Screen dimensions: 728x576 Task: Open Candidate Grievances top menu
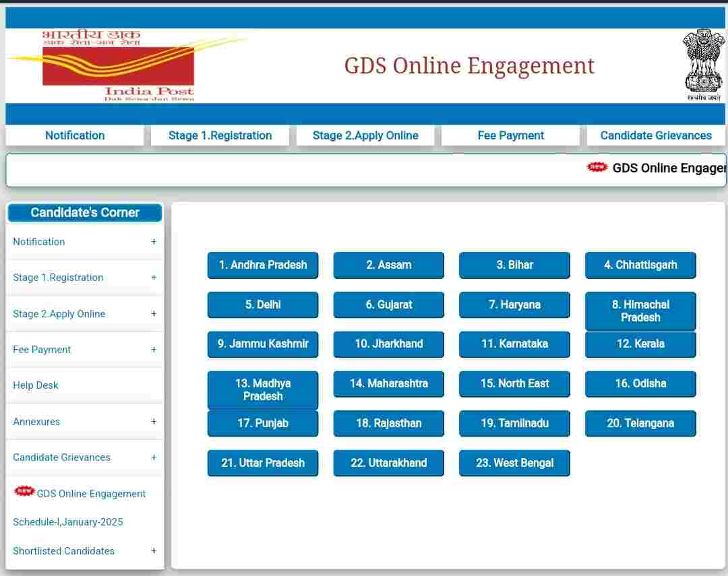[656, 135]
